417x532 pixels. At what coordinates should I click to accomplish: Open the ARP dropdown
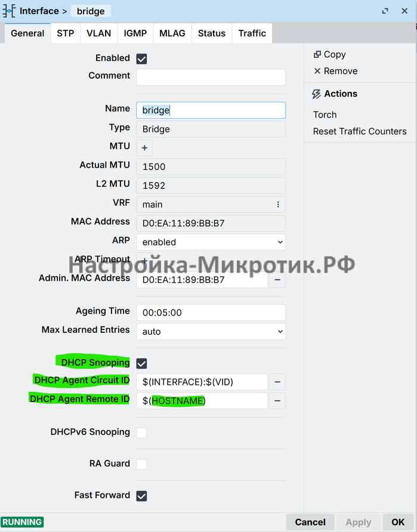pyautogui.click(x=211, y=242)
